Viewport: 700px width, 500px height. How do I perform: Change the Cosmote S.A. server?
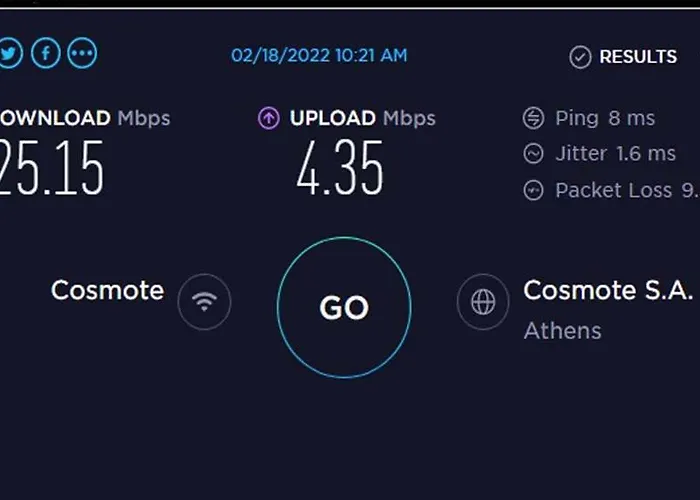pyautogui.click(x=608, y=291)
